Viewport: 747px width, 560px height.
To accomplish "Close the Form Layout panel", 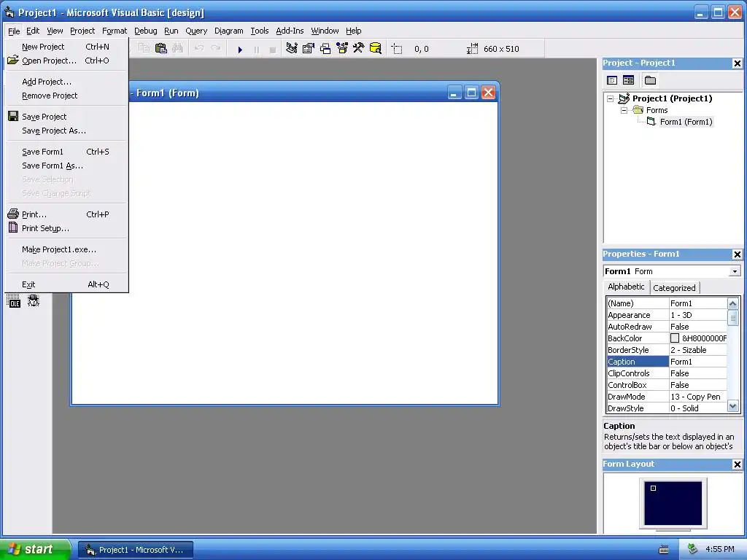I will tap(737, 464).
